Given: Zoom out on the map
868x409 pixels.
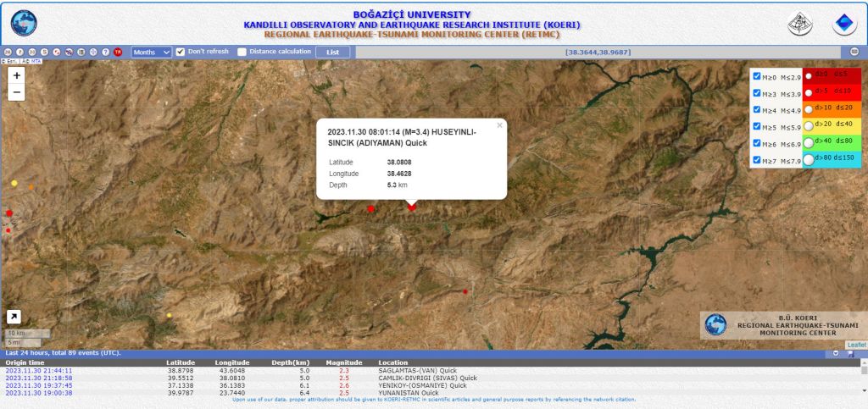Looking at the screenshot, I should [x=16, y=92].
